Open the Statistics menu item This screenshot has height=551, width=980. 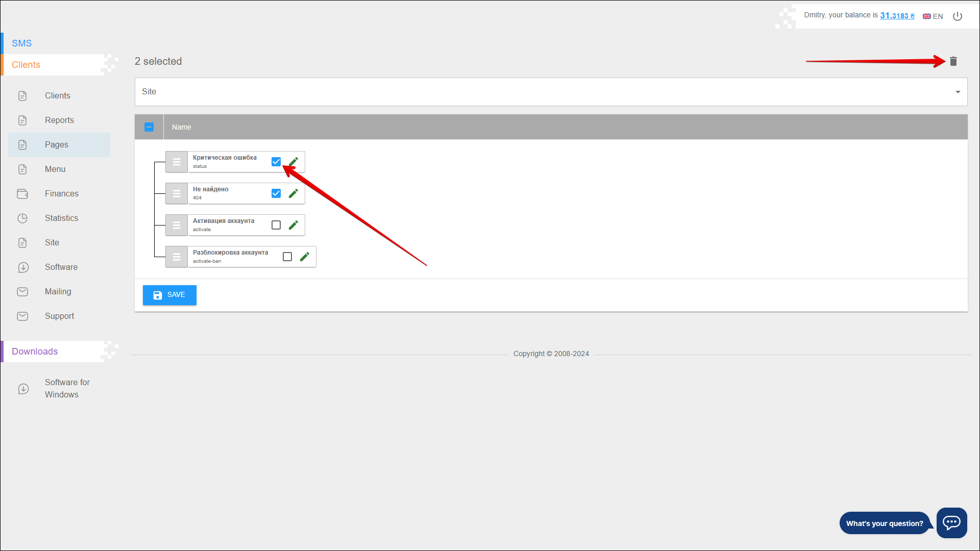point(61,218)
